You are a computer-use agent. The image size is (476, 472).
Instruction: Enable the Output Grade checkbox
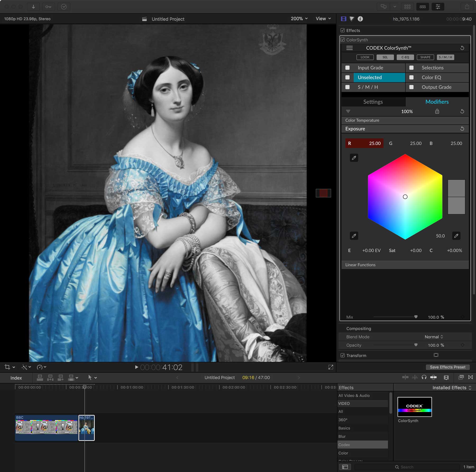(411, 87)
